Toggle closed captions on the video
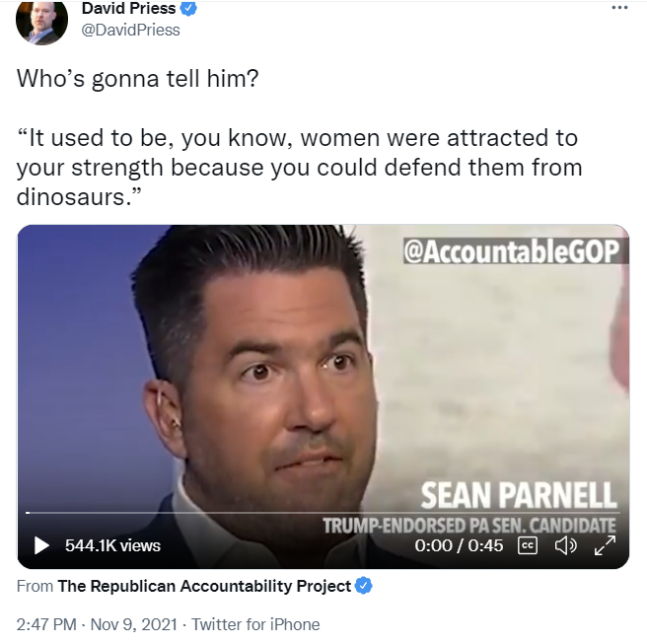The height and width of the screenshot is (644, 647). click(528, 545)
